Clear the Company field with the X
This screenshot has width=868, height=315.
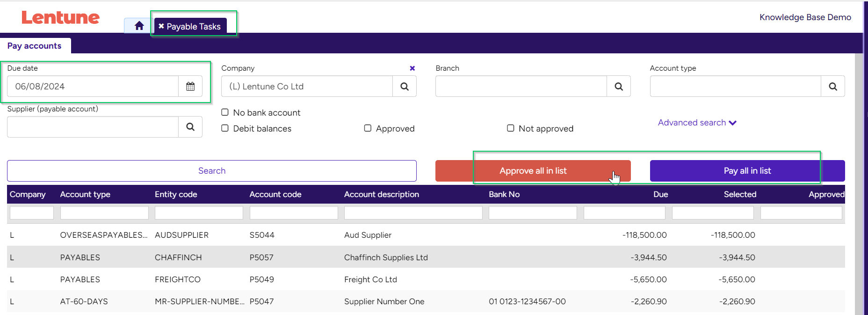pos(412,68)
